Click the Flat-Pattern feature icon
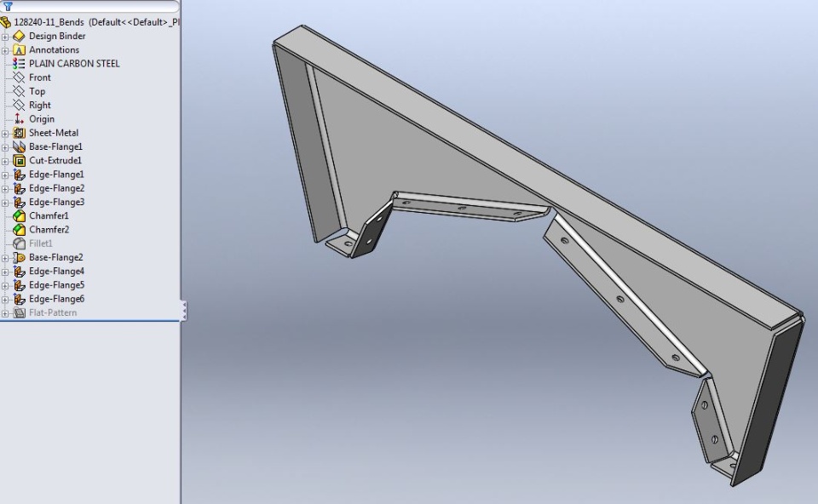This screenshot has height=504, width=818. pyautogui.click(x=19, y=312)
